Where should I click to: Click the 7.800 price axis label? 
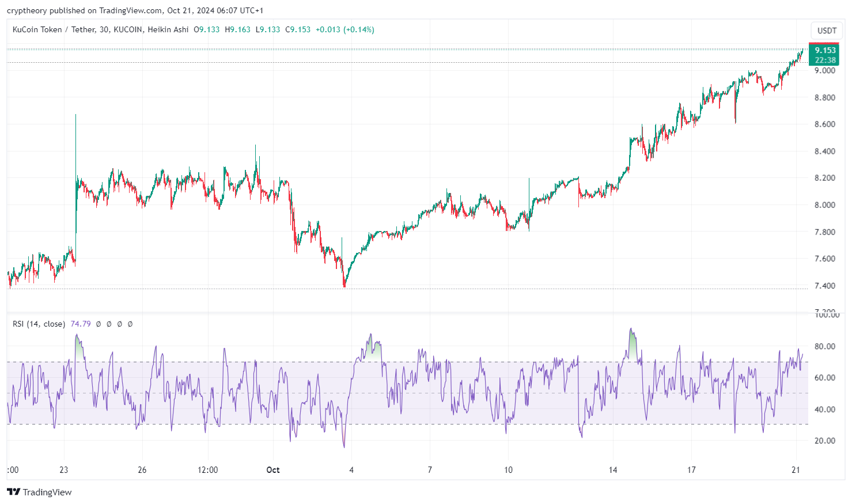(x=824, y=232)
